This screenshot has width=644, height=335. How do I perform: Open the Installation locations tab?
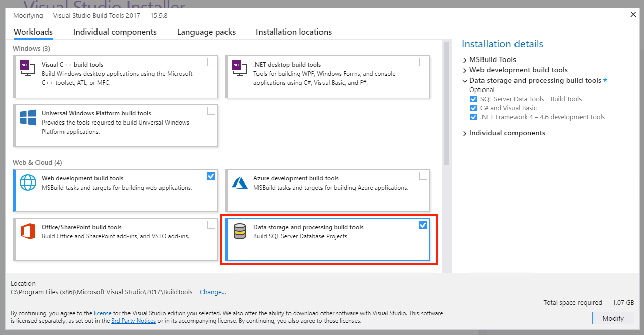[x=294, y=32]
